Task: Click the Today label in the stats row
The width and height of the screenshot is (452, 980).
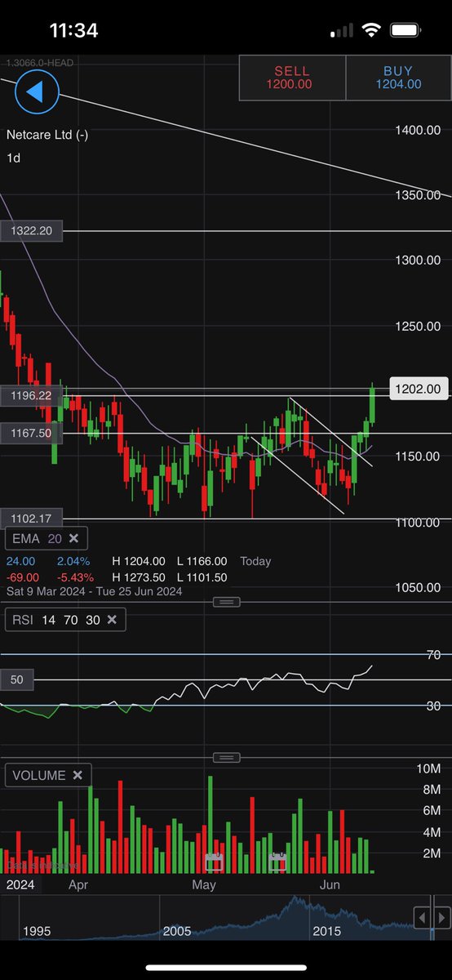Action: (x=255, y=561)
